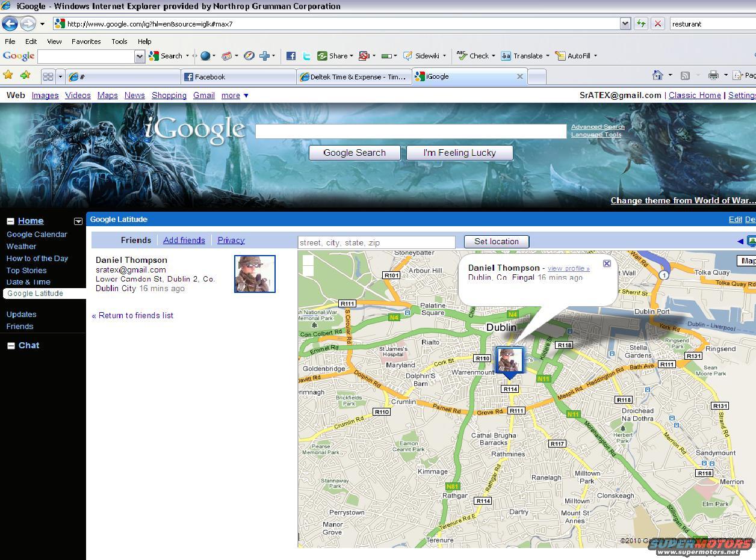Click the Add friends link in Latitude
The image size is (756, 560).
click(x=184, y=240)
